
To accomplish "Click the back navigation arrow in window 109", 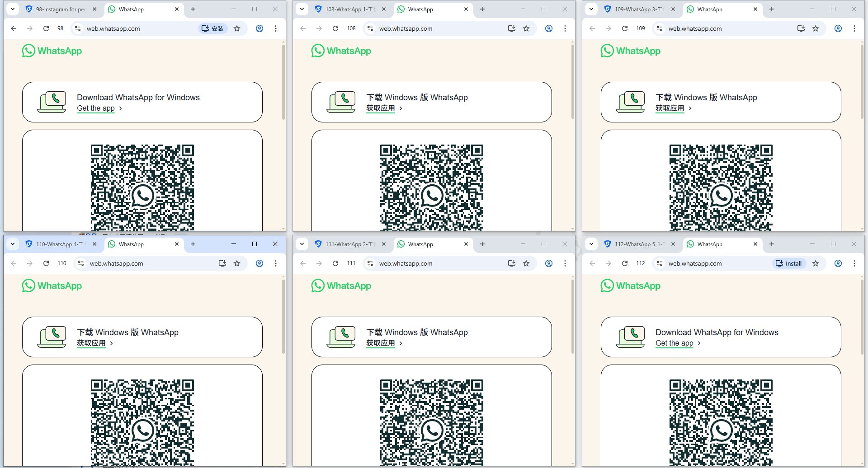I will point(592,28).
